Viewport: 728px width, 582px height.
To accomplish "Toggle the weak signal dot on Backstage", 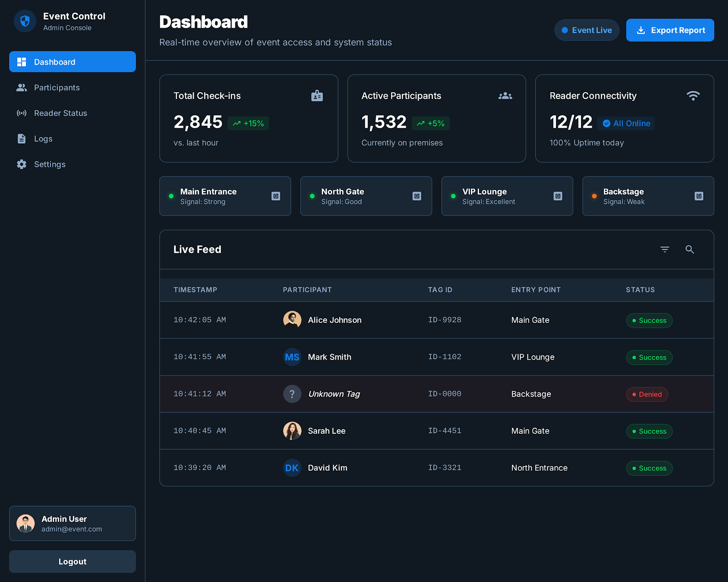I will [x=594, y=196].
